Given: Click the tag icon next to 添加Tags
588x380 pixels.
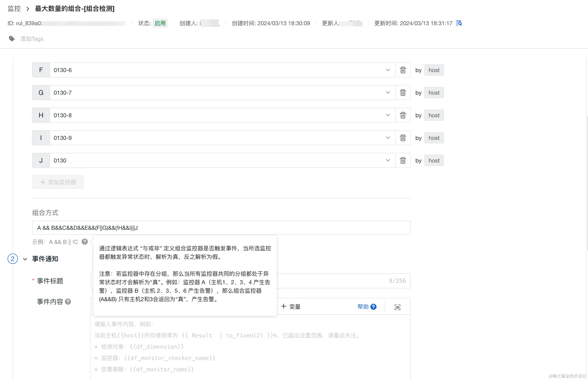Looking at the screenshot, I should (12, 39).
